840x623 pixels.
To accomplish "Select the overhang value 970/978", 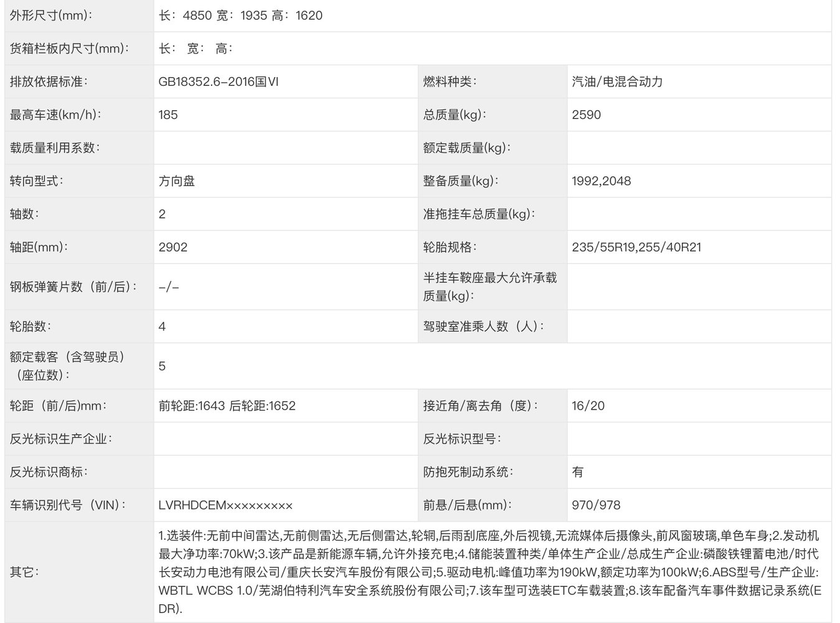I will coord(596,505).
